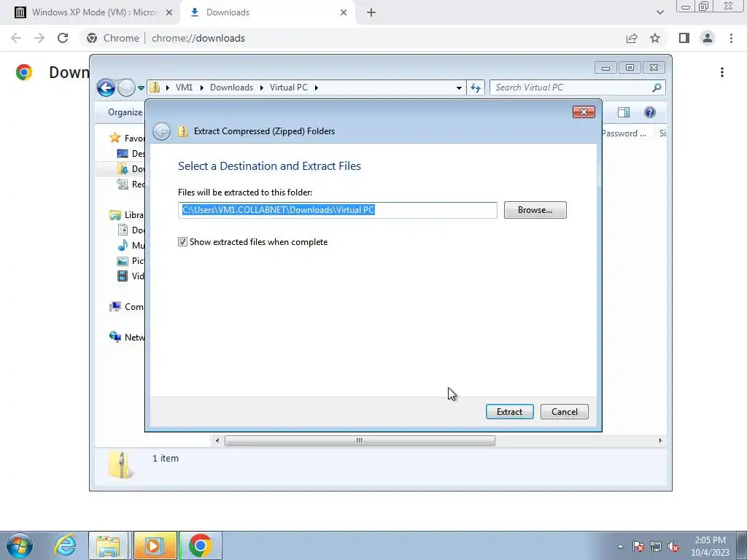
Task: Select Downloads in the Explorer address breadcrumb
Action: point(231,87)
